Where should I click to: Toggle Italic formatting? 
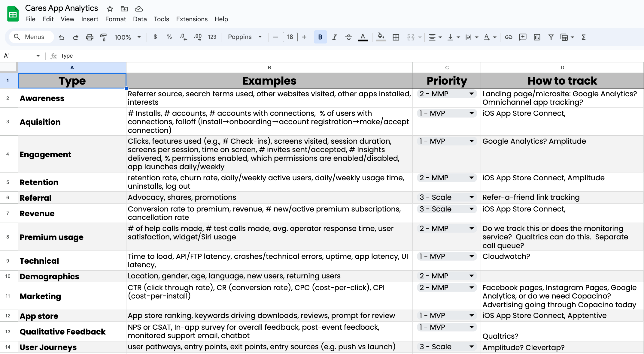coord(334,37)
